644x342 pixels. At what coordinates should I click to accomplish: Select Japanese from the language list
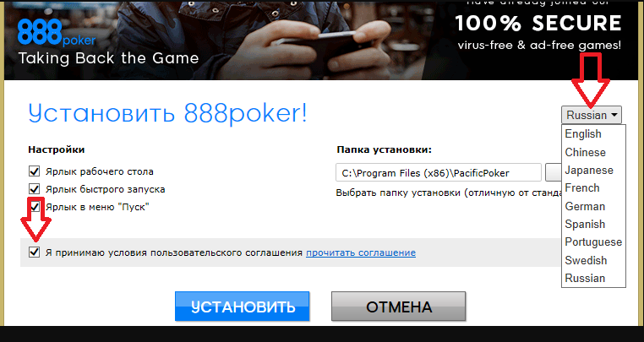[588, 170]
